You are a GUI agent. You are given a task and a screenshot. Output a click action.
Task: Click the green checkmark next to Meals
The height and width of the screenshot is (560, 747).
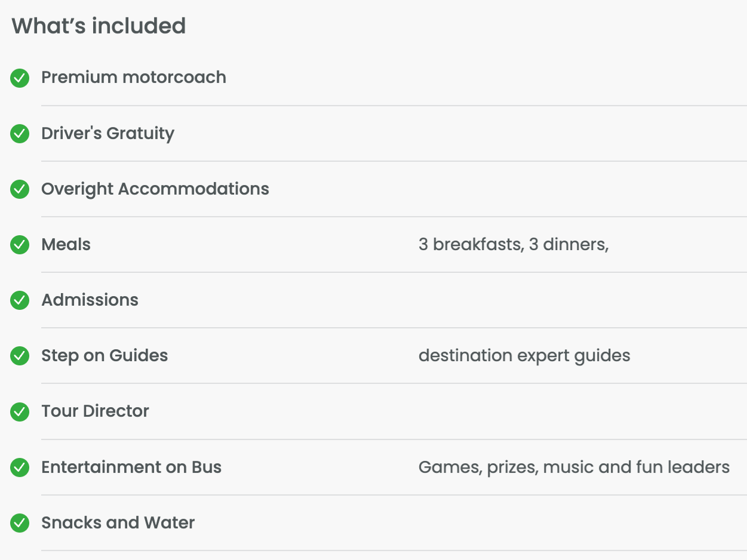20,245
